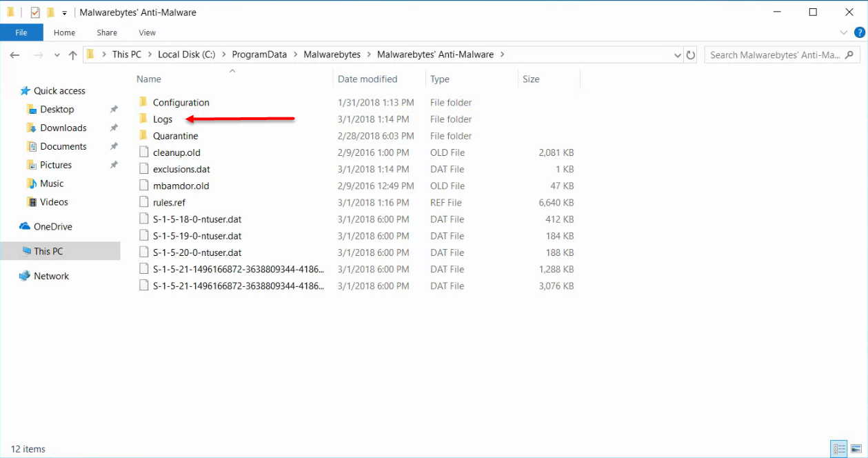
Task: Open the File menu
Action: pyautogui.click(x=21, y=32)
